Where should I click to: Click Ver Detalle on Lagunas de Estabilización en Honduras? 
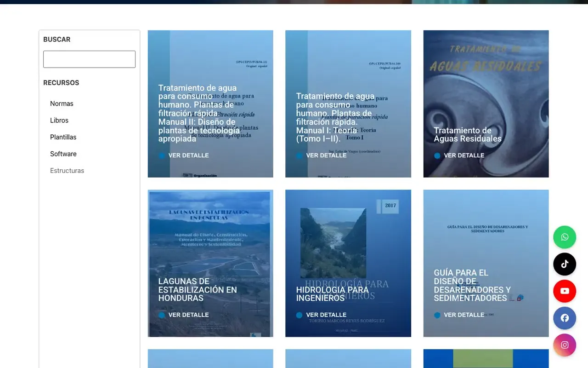point(189,315)
